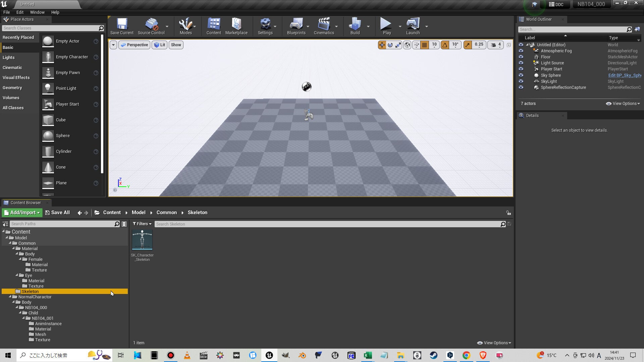Hide the Sky Sphere actor
Screen dimensions: 644x362
(521, 75)
